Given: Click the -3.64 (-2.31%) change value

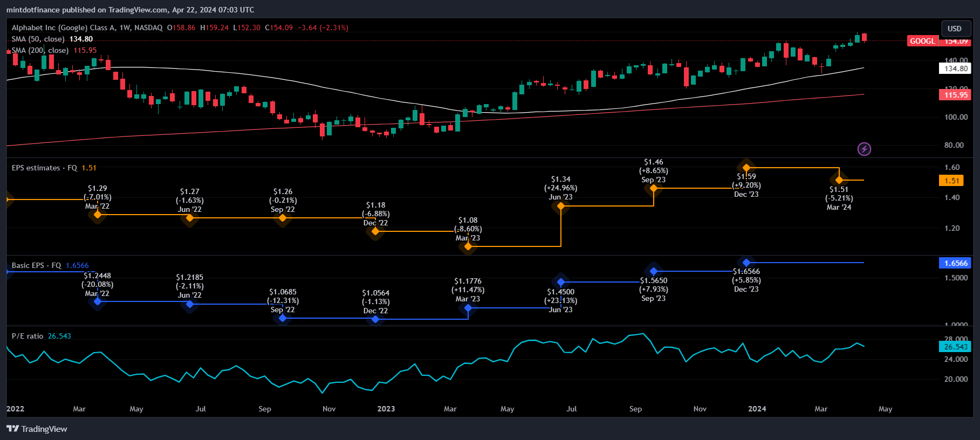Looking at the screenshot, I should 323,27.
